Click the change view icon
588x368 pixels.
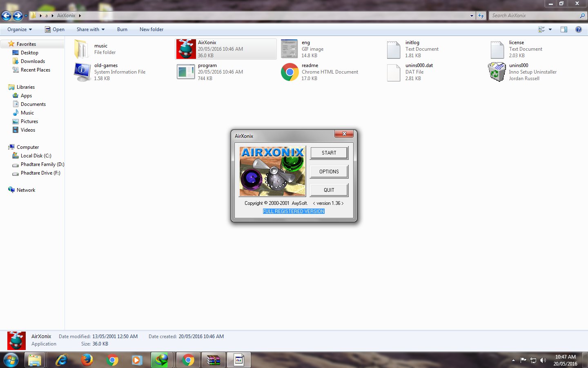541,29
